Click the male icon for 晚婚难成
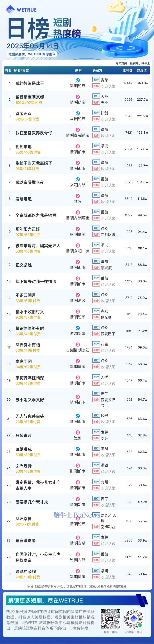The height and width of the screenshot is (644, 154). (78, 449)
